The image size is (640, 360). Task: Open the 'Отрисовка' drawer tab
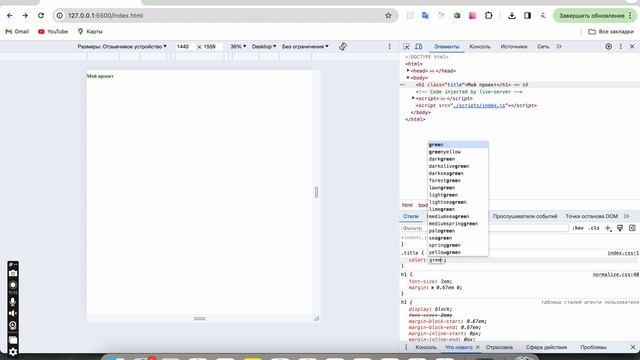[x=500, y=347]
